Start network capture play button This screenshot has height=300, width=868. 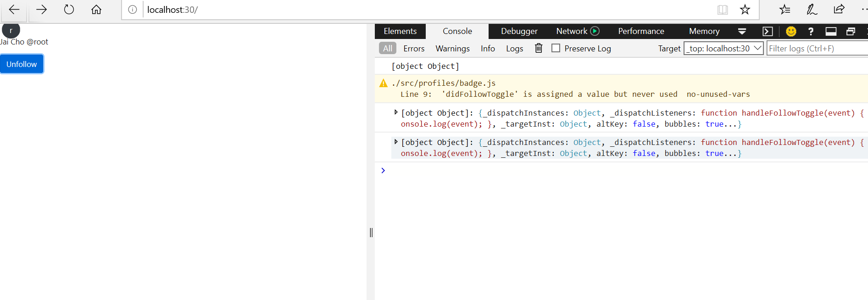595,31
